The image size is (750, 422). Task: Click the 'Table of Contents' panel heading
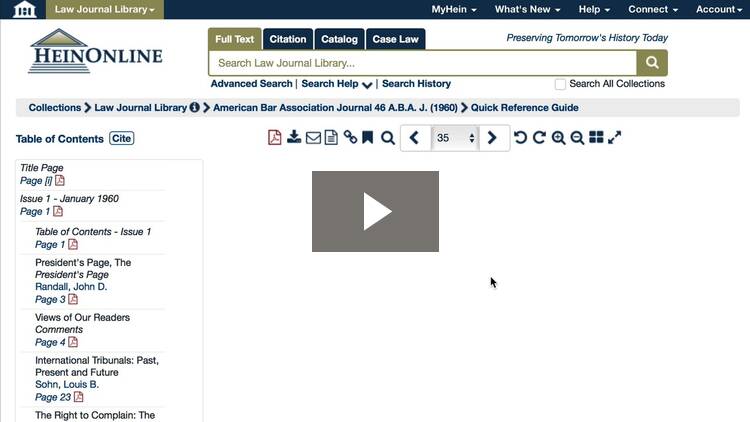[59, 139]
